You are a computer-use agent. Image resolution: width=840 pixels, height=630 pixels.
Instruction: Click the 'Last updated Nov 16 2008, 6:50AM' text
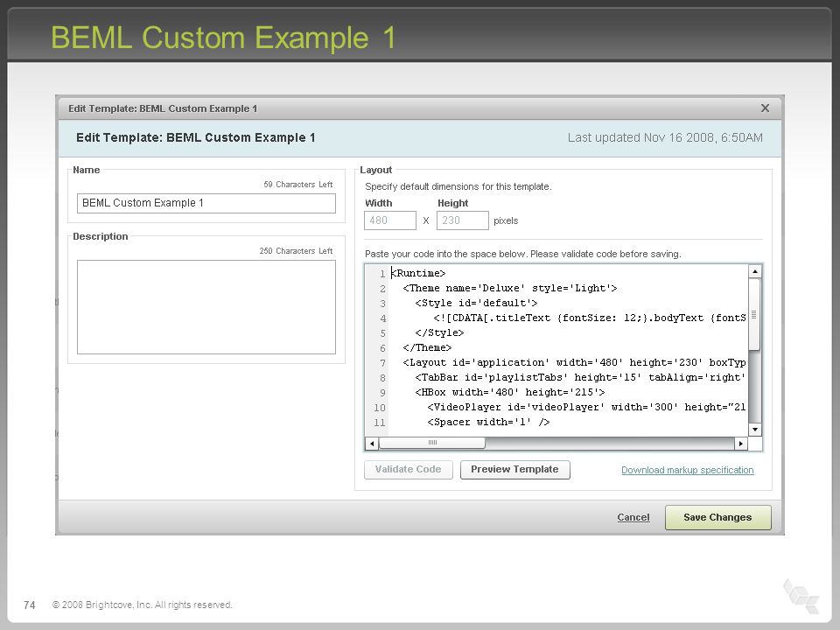(x=665, y=137)
